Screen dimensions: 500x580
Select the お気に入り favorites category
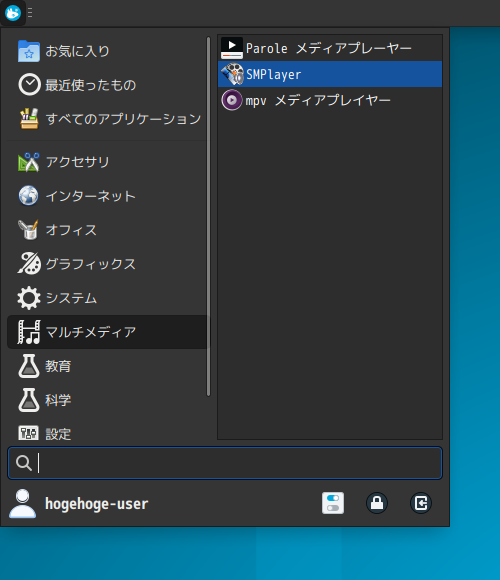point(107,51)
